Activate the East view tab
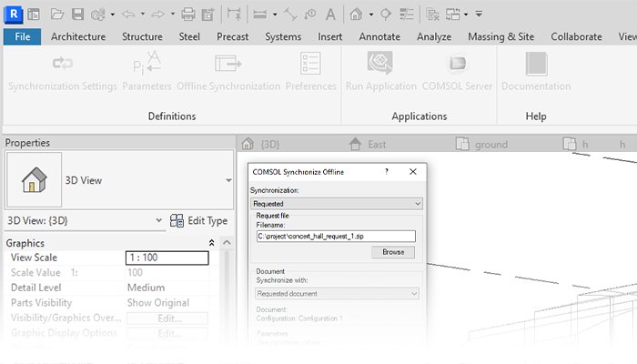Image resolution: width=637 pixels, height=364 pixels. point(368,144)
